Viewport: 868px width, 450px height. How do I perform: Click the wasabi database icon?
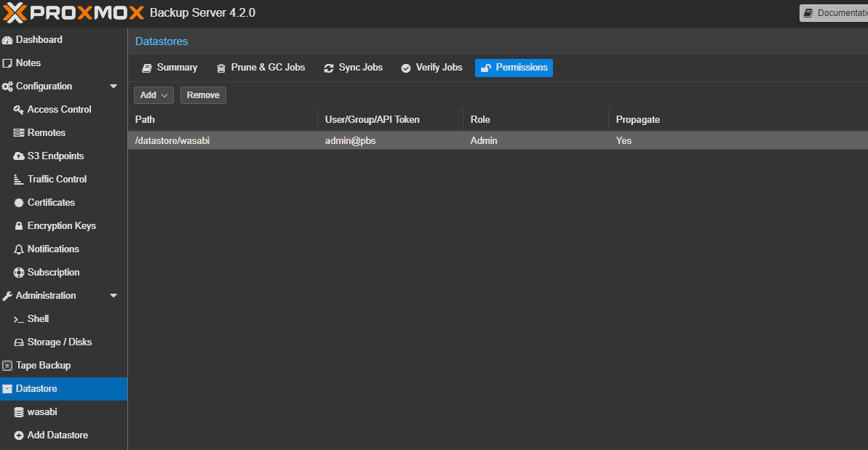(x=19, y=412)
